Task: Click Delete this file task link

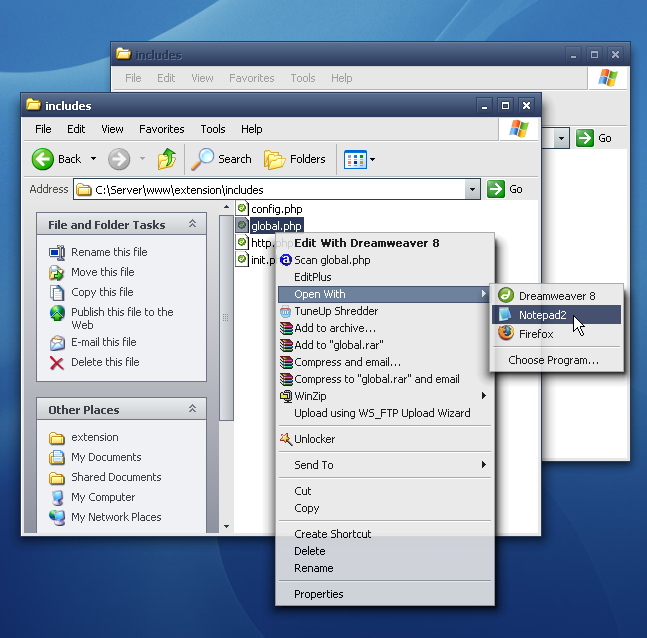Action: [x=105, y=362]
